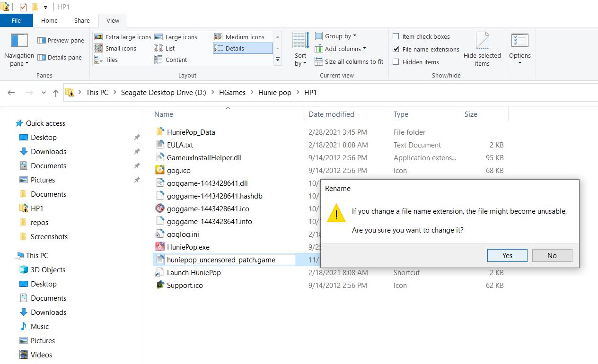This screenshot has height=364, width=598.
Task: Select the Details layout option
Action: click(x=243, y=48)
